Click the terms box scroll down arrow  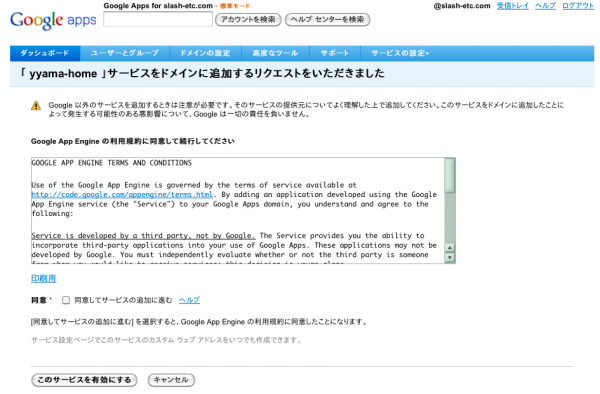(450, 257)
